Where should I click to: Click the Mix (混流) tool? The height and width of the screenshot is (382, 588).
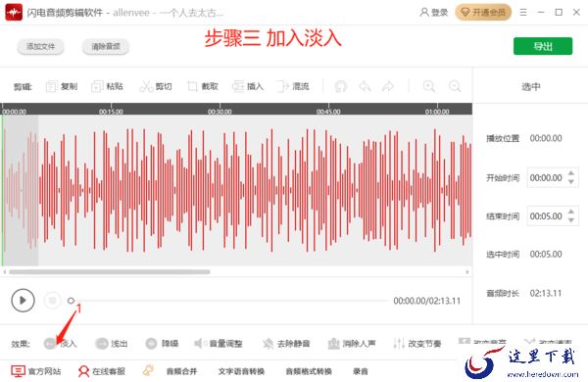point(293,86)
